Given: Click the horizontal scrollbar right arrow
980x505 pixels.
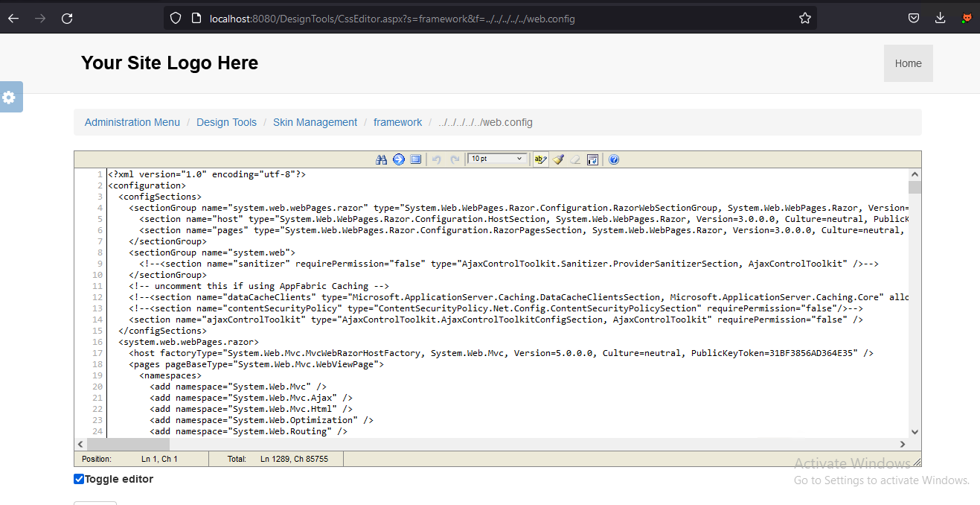Looking at the screenshot, I should 903,444.
